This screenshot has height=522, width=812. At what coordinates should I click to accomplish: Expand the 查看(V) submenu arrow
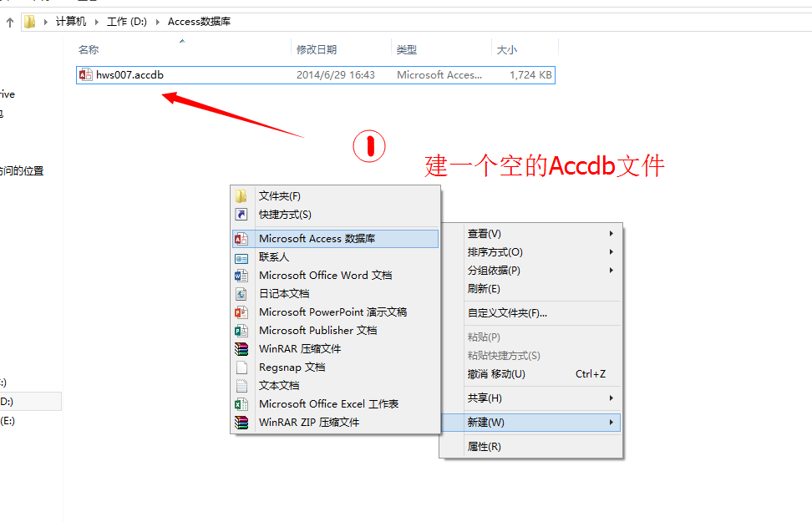tap(612, 234)
